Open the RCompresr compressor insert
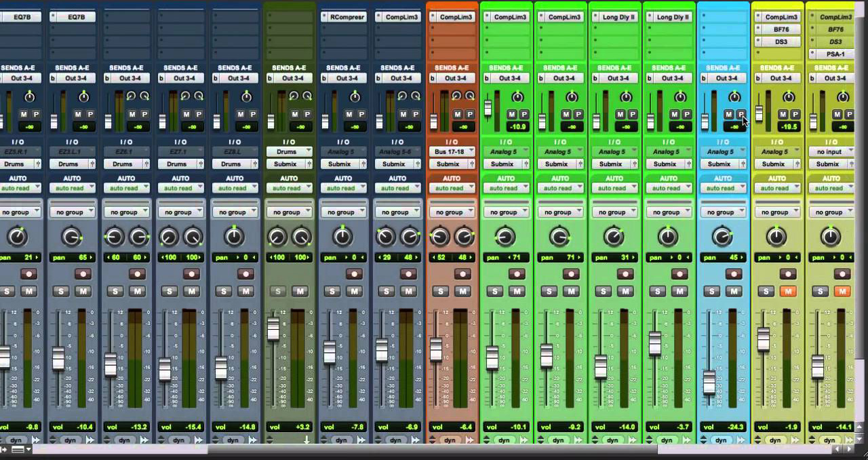The height and width of the screenshot is (460, 868). click(343, 16)
